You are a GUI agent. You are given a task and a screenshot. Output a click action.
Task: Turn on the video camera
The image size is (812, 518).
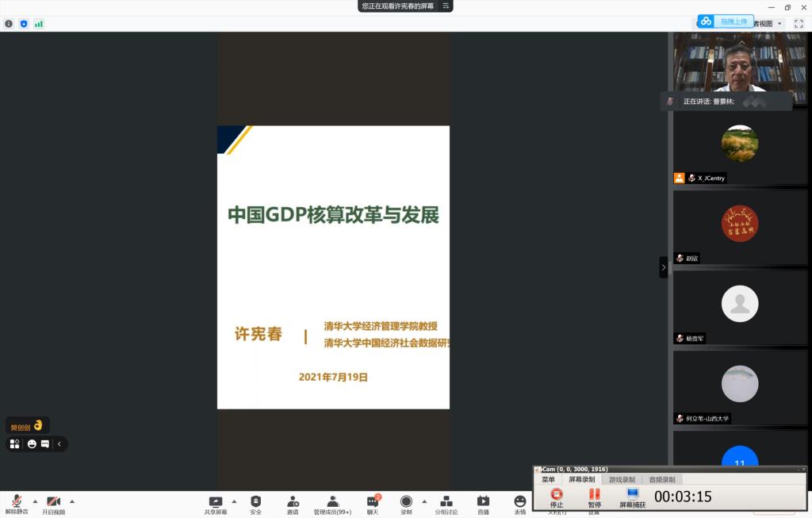54,504
